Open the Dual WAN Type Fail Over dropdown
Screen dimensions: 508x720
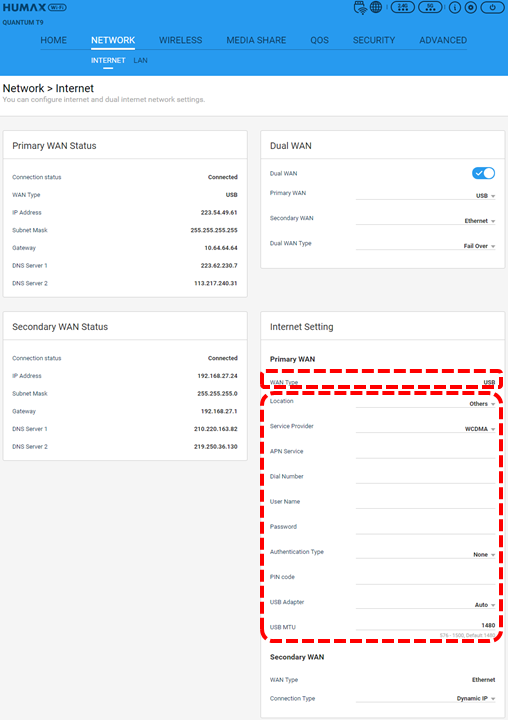click(x=425, y=246)
